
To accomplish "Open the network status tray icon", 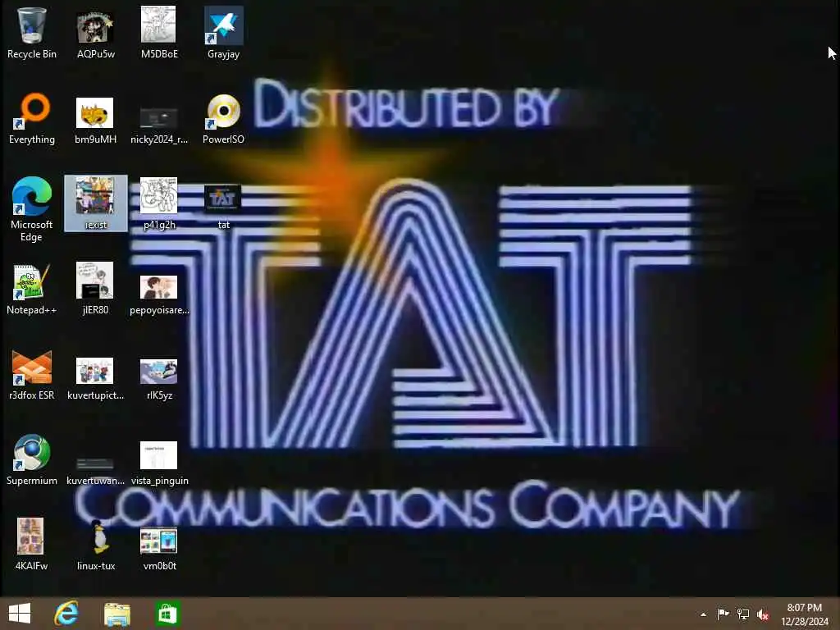I will pos(743,614).
